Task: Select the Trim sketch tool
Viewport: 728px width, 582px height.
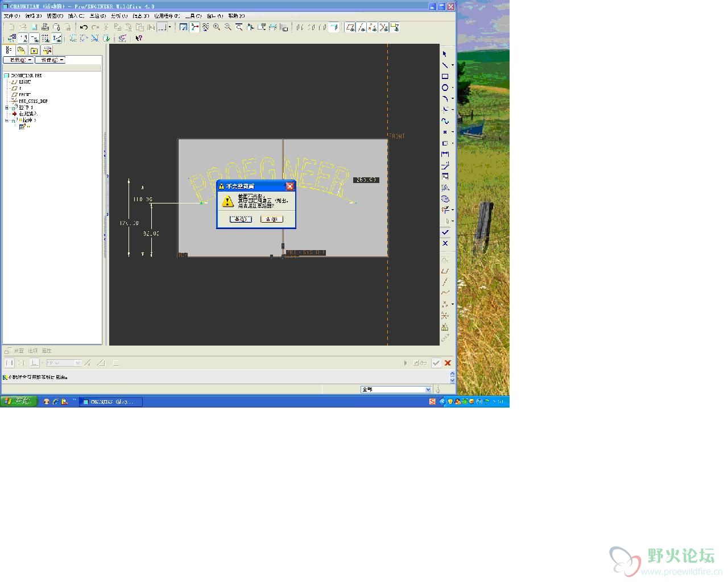Action: [445, 210]
